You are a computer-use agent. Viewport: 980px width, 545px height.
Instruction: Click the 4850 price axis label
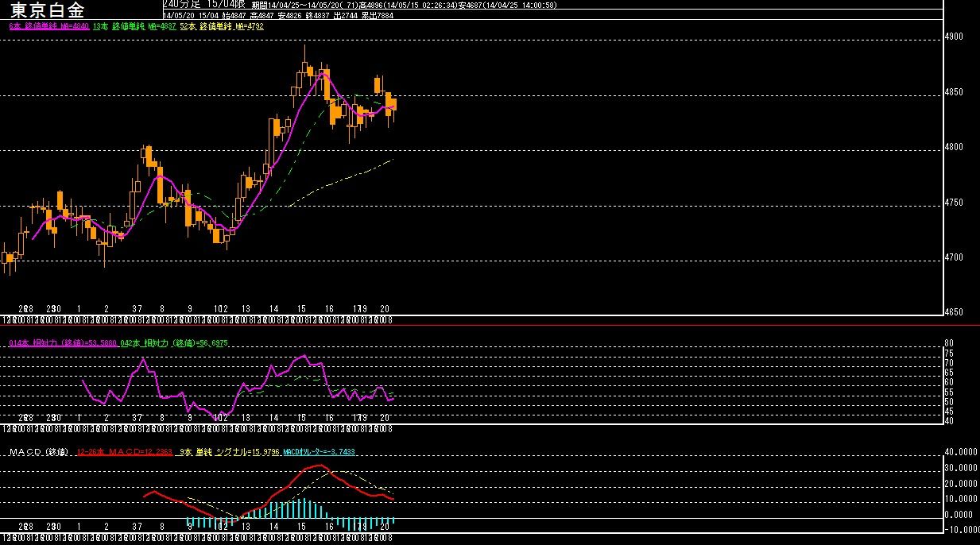click(954, 92)
